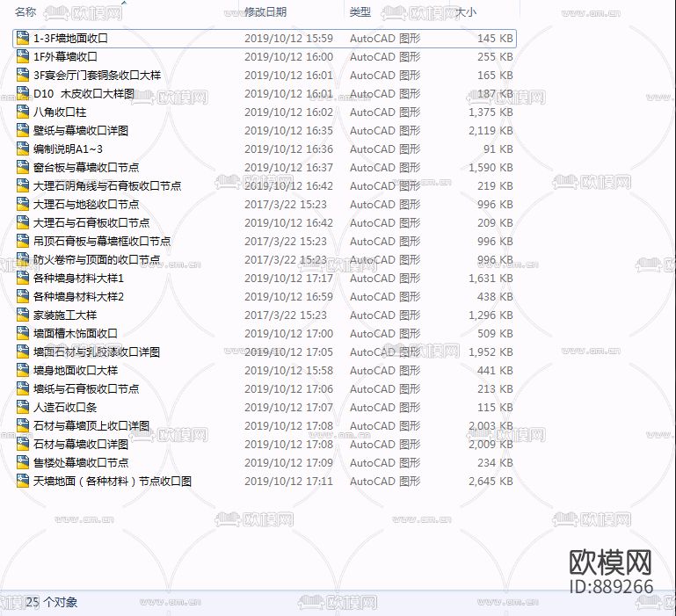This screenshot has width=676, height=616.
Task: Select file name 墙身地面收口大样
Action: coord(76,371)
